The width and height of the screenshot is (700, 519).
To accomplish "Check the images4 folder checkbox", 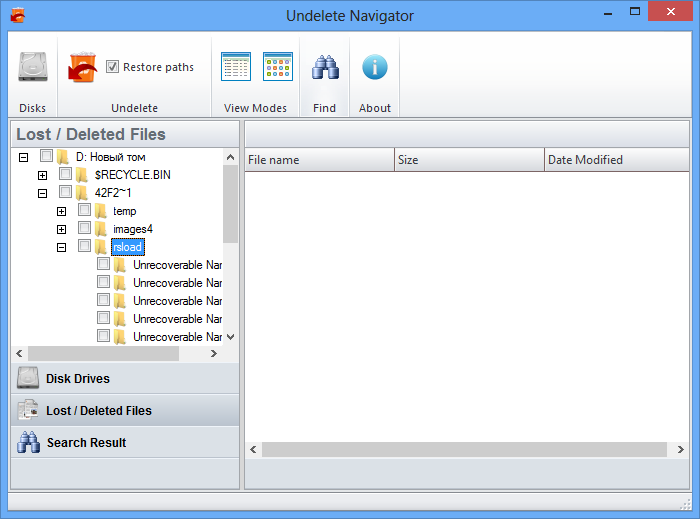I will [84, 228].
